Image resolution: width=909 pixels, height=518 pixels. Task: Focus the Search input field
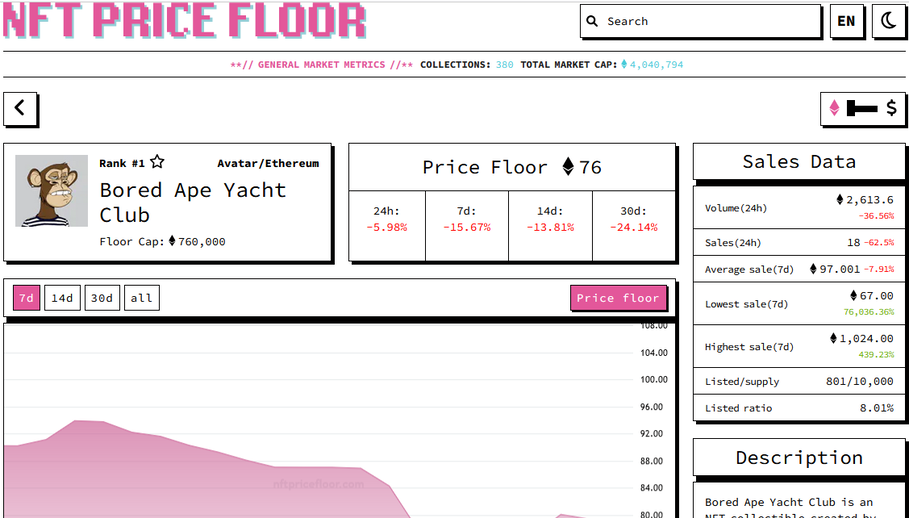pos(700,21)
